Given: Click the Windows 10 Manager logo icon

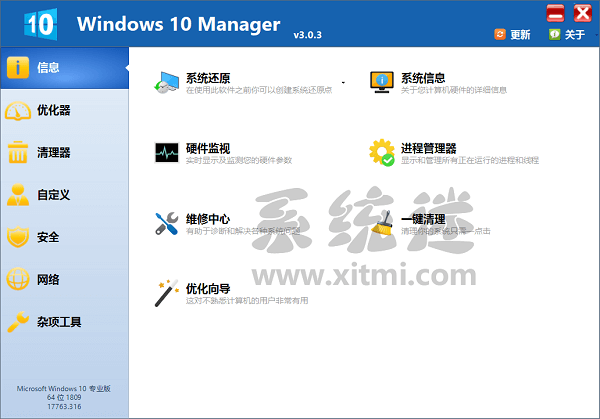Looking at the screenshot, I should coord(41,24).
